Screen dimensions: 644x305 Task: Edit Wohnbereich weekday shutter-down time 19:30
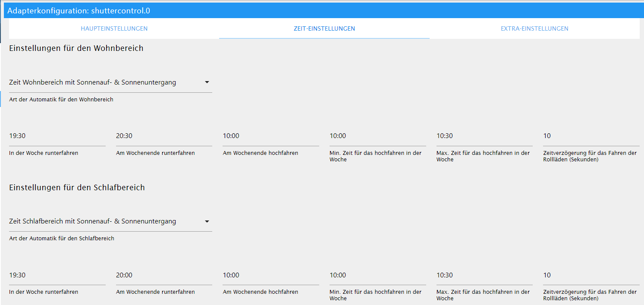(x=57, y=136)
